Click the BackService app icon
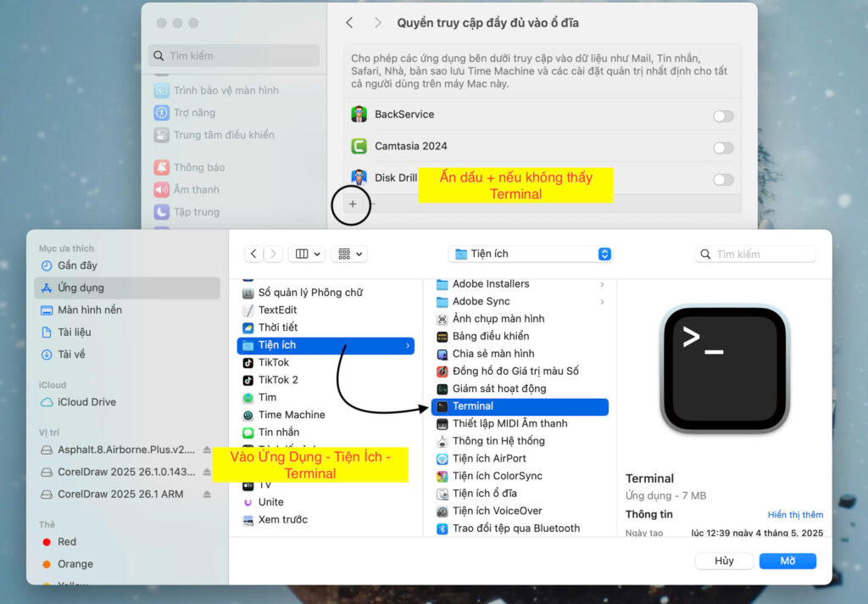 [x=359, y=115]
